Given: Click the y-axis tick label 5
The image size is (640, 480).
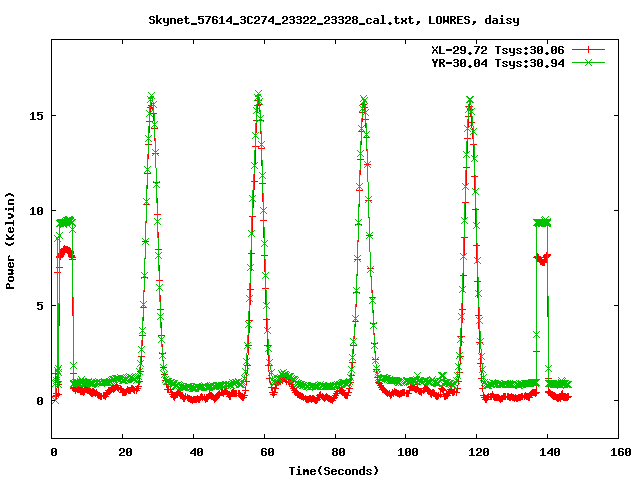Looking at the screenshot, I should 40,306.
